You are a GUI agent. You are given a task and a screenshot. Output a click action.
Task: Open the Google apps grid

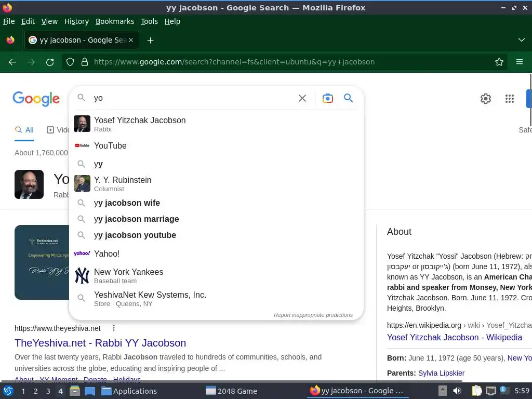[x=510, y=99]
